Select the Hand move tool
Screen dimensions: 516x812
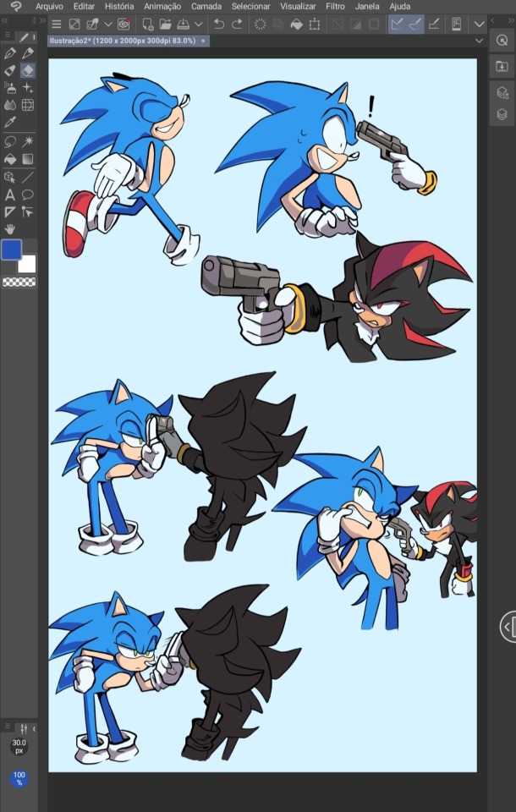click(10, 229)
